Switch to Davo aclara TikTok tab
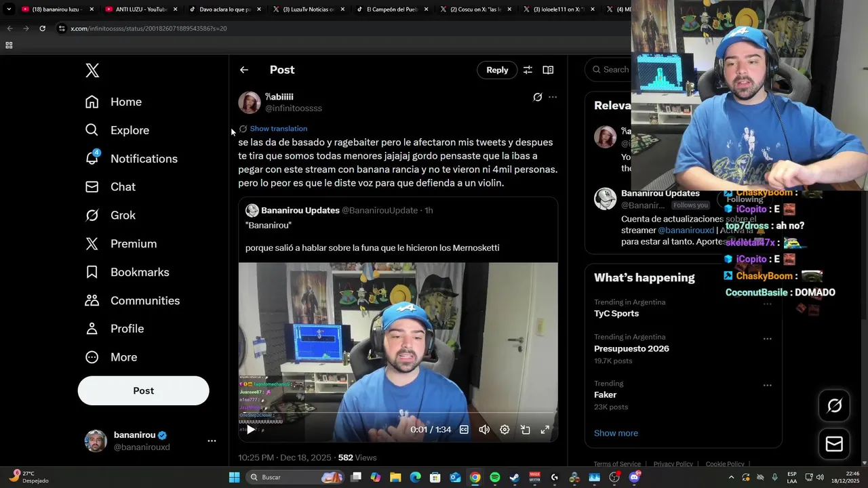Screen dimensions: 868x488 (224, 9)
